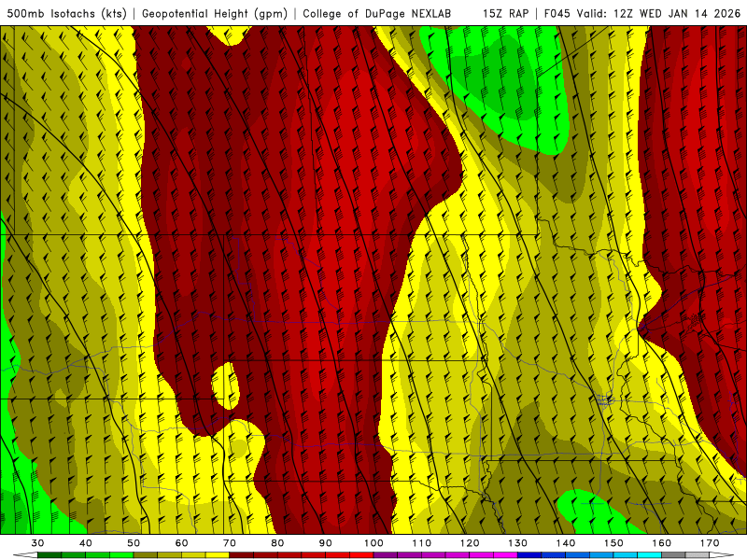Select the dark blue 130-135 kt legend swatch

tap(529, 555)
